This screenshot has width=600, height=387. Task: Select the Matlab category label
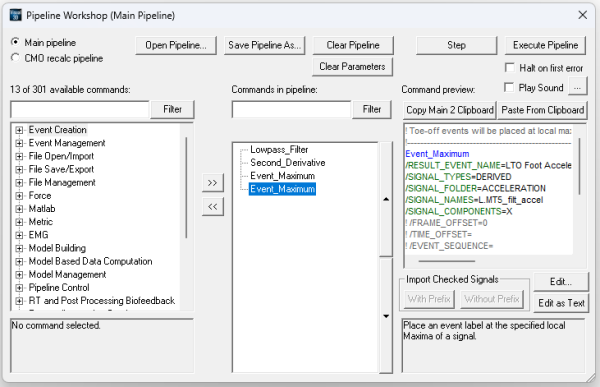coord(42,209)
